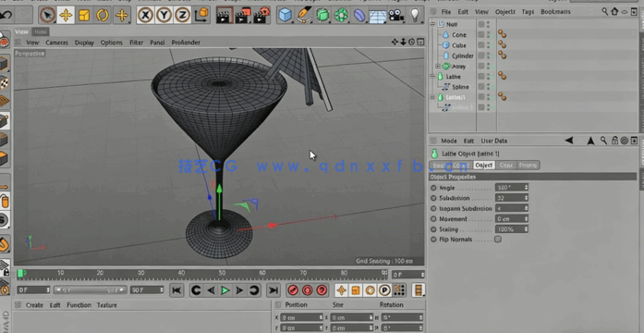
Task: Click Object Manager home icon
Action: click(x=614, y=11)
